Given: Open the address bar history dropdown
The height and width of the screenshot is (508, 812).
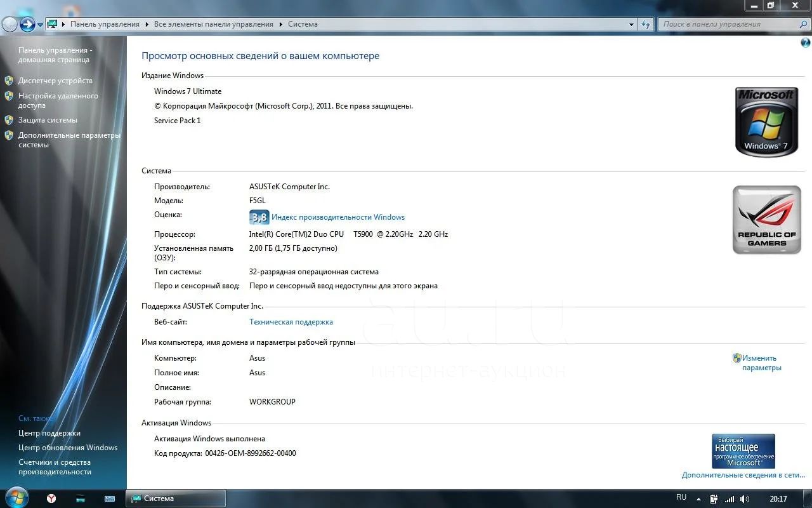Looking at the screenshot, I should [x=632, y=24].
